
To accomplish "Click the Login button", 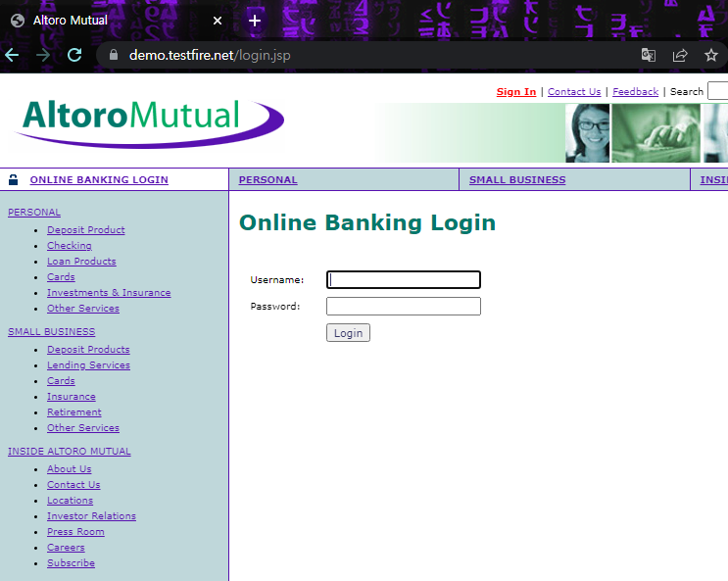I will [348, 333].
